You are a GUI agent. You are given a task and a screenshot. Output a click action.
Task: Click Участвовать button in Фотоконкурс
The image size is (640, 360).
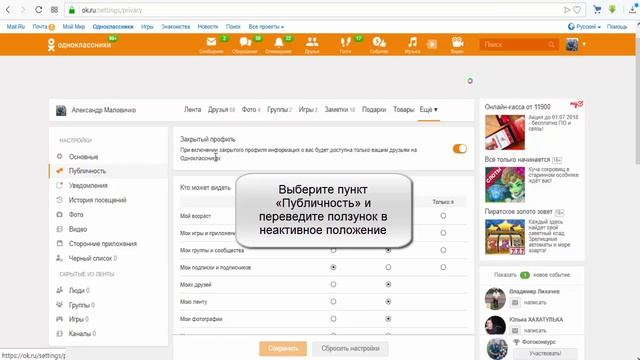pos(545,353)
